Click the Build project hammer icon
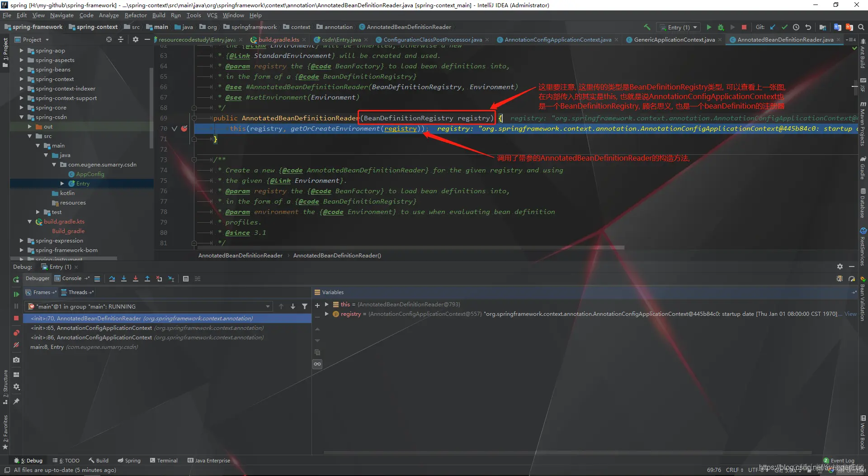868x476 pixels. click(647, 27)
